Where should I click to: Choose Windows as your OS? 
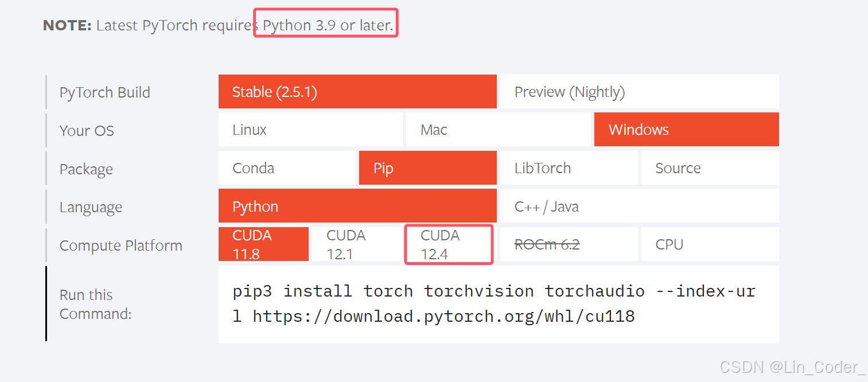[687, 130]
